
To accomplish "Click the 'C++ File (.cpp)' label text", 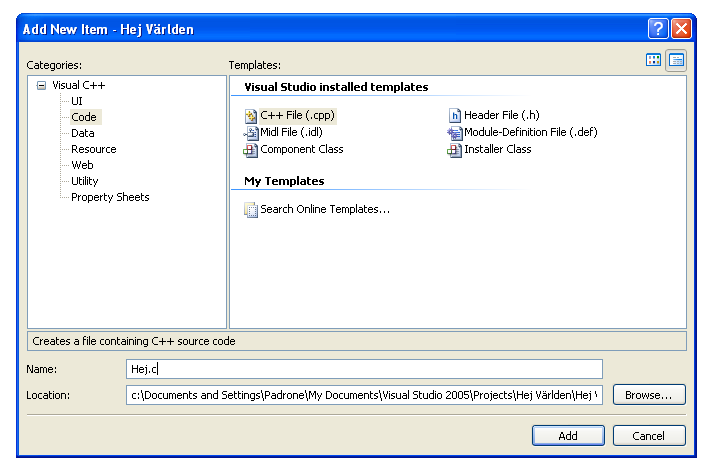I will click(297, 115).
